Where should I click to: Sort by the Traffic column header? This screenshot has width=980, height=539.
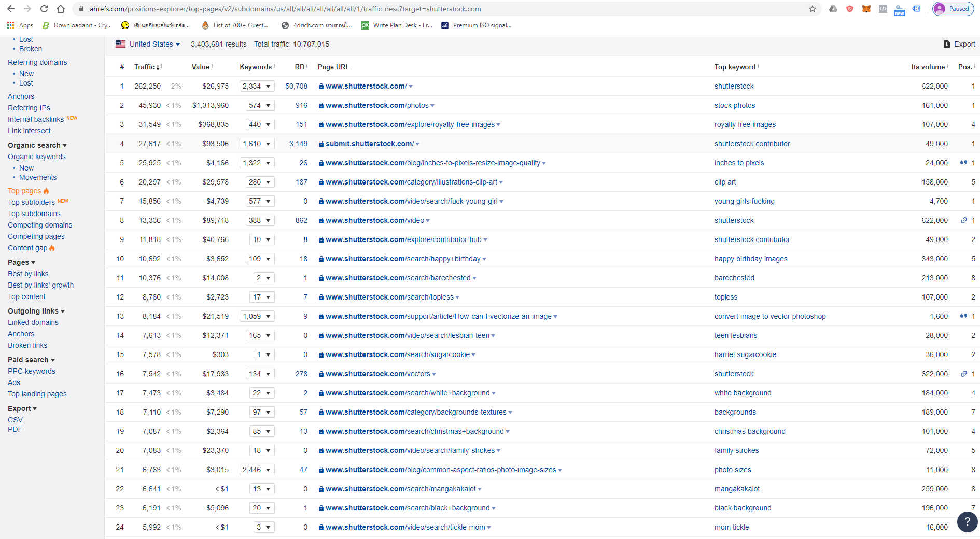pos(144,67)
